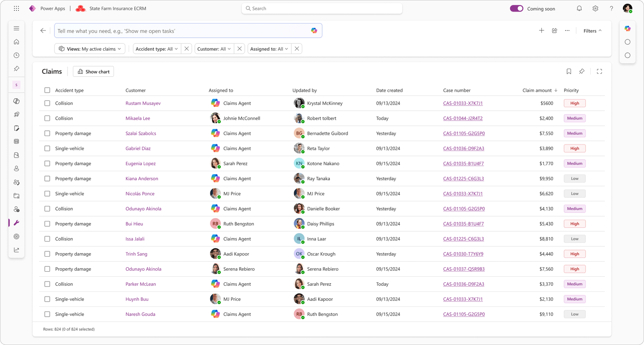The image size is (644, 345).
Task: Open the help question mark icon
Action: pos(612,9)
